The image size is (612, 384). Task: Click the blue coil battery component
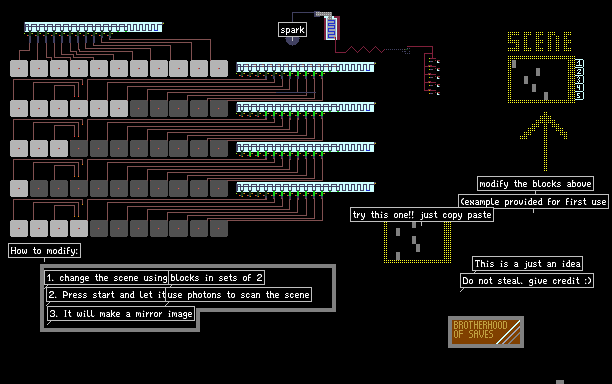click(x=331, y=28)
